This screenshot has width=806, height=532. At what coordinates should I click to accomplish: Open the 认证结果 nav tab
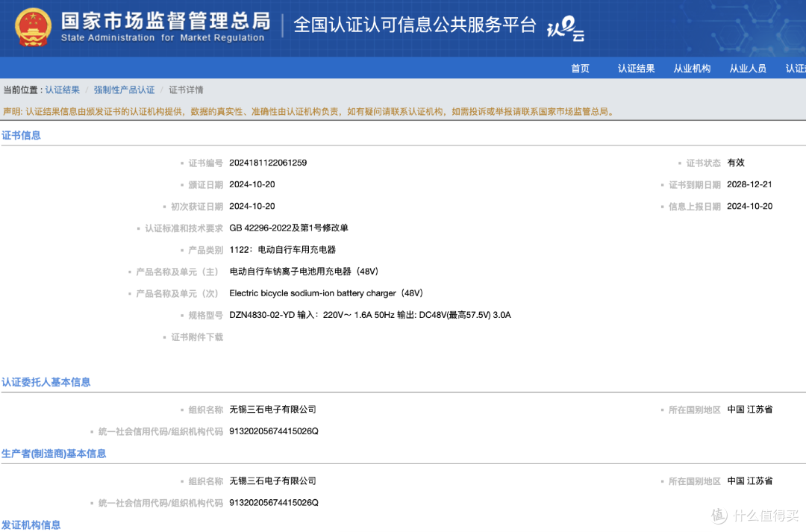click(636, 69)
